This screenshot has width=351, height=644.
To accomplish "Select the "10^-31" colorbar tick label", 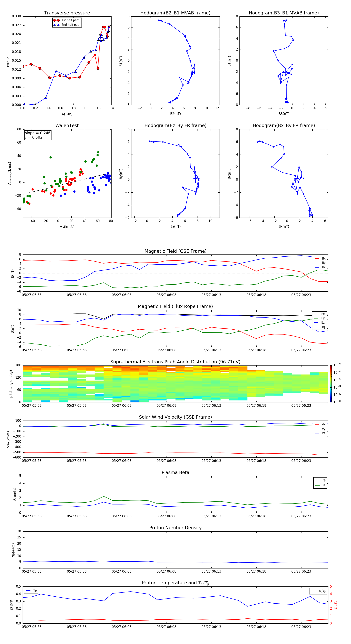I will click(x=337, y=402).
